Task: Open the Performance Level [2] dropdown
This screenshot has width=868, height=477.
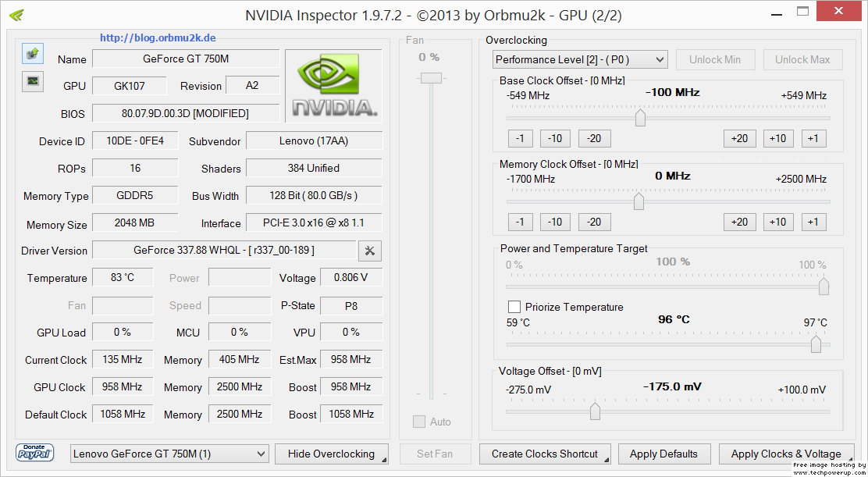Action: click(580, 59)
